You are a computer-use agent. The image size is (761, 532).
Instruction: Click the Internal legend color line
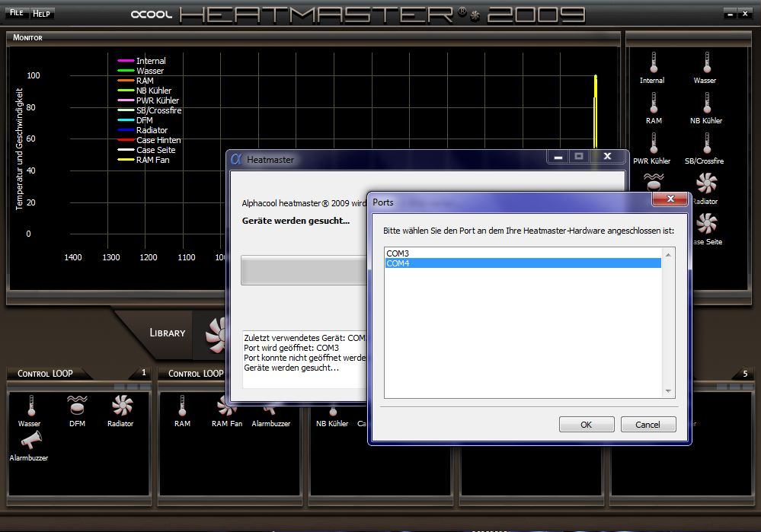[x=126, y=61]
